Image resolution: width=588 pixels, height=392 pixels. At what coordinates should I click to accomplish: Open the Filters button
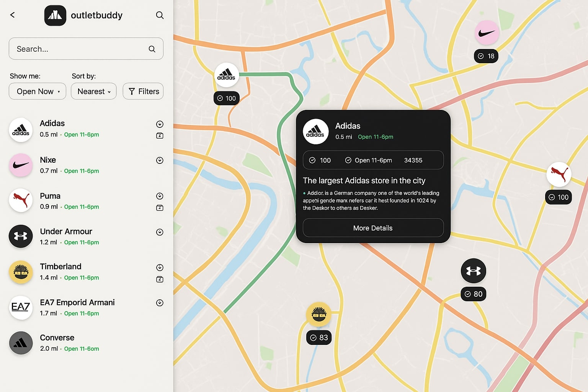tap(143, 91)
